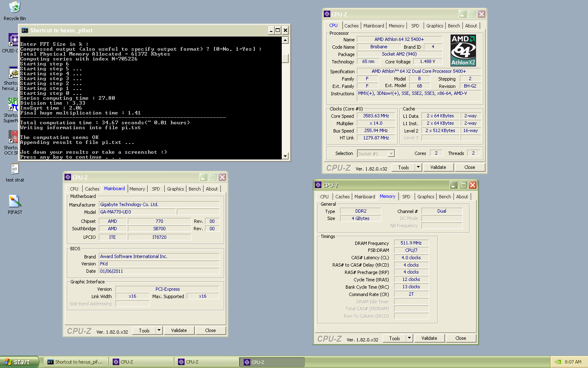Switch to Bench tab in Memory window

click(445, 197)
